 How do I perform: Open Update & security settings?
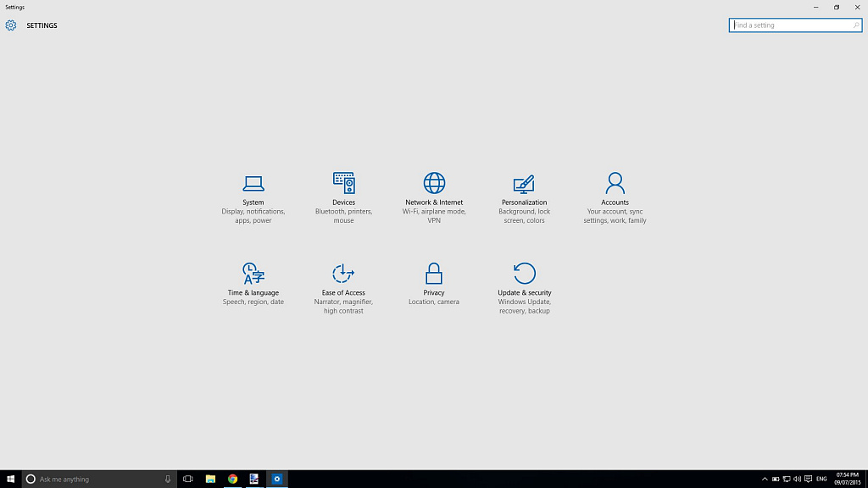point(524,288)
